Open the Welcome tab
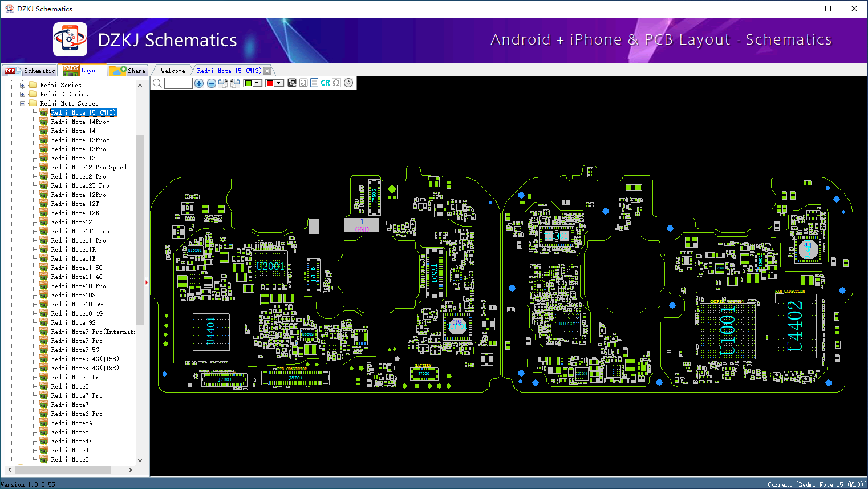868x489 pixels. click(173, 71)
